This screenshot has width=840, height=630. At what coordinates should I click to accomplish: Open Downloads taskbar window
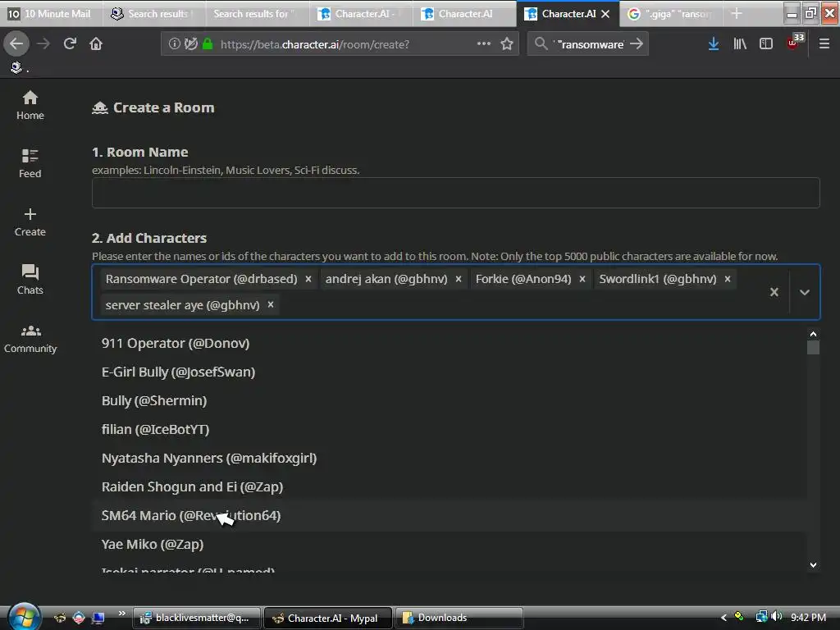459,618
